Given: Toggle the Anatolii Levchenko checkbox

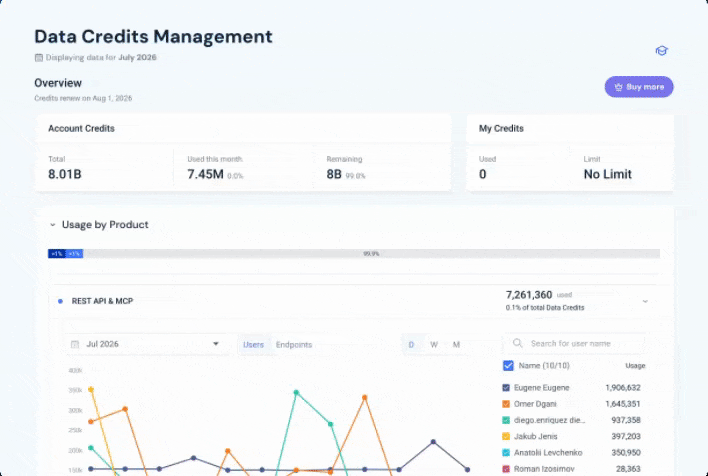Looking at the screenshot, I should 506,453.
